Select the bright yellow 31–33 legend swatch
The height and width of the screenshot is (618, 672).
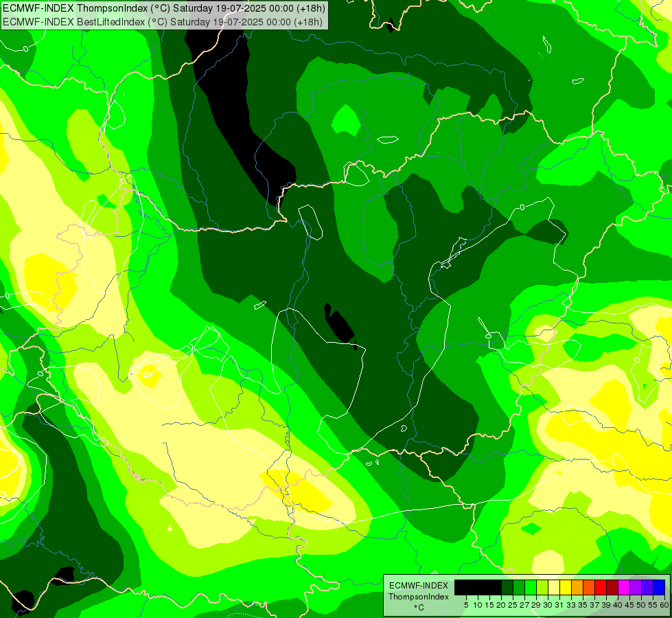coord(566,588)
